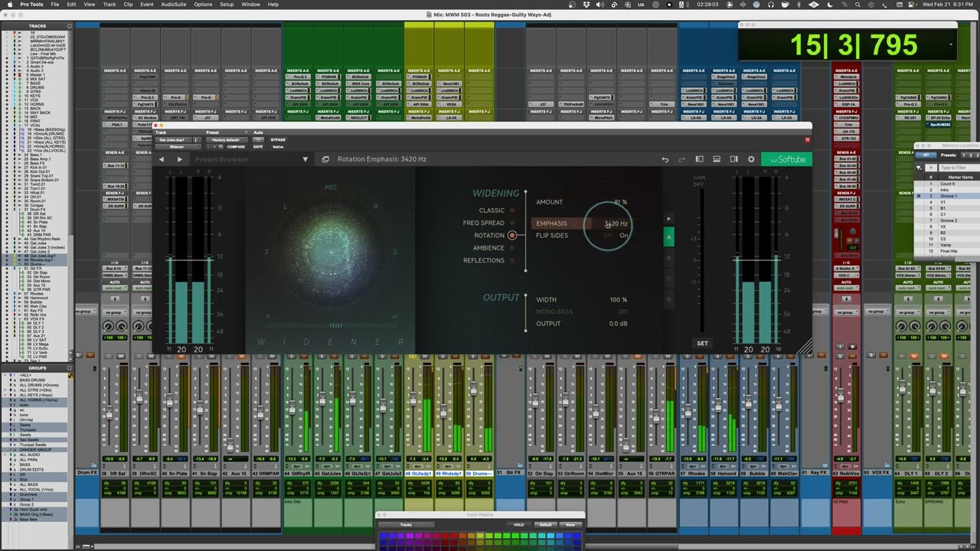980x551 pixels.
Task: Pick the yellow swatch in Color Palette
Action: [x=480, y=536]
